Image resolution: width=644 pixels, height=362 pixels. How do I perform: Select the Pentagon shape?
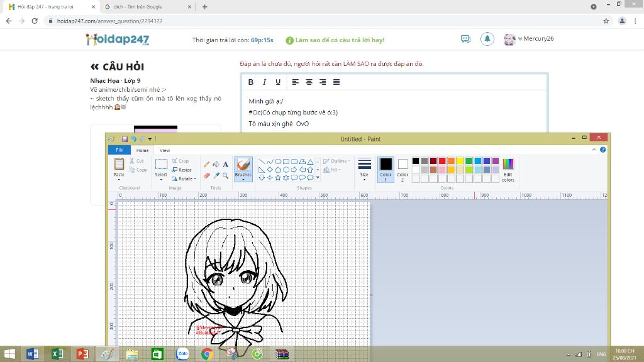278,170
